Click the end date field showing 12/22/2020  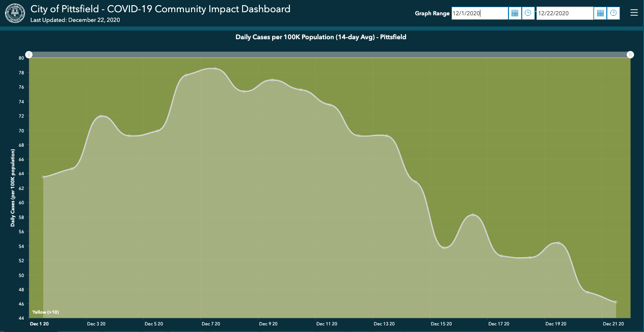point(564,13)
